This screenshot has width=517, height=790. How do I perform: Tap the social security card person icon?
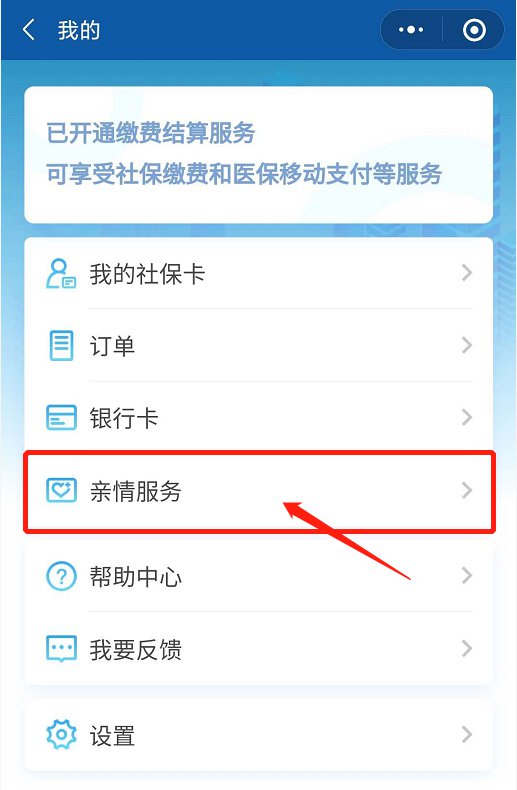click(61, 274)
